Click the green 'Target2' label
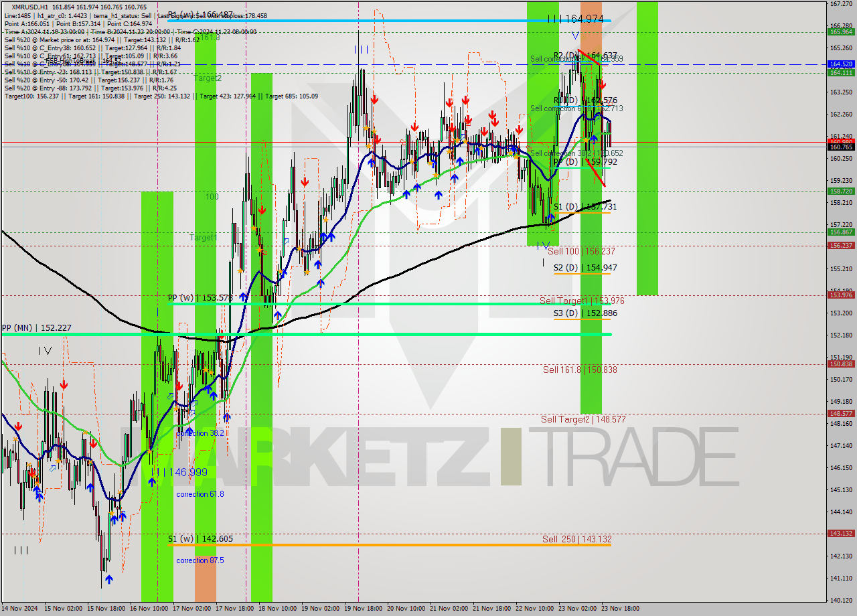Viewport: 857px width, 616px height. [208, 78]
